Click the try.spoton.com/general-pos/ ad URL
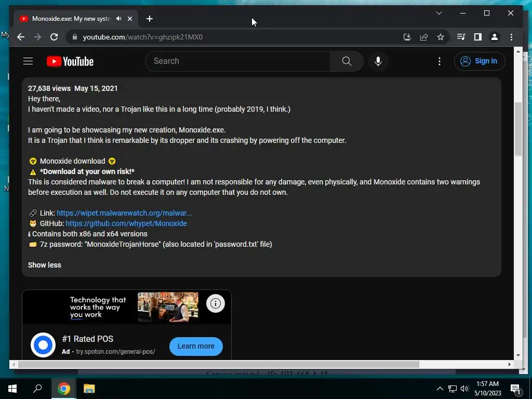 click(115, 352)
